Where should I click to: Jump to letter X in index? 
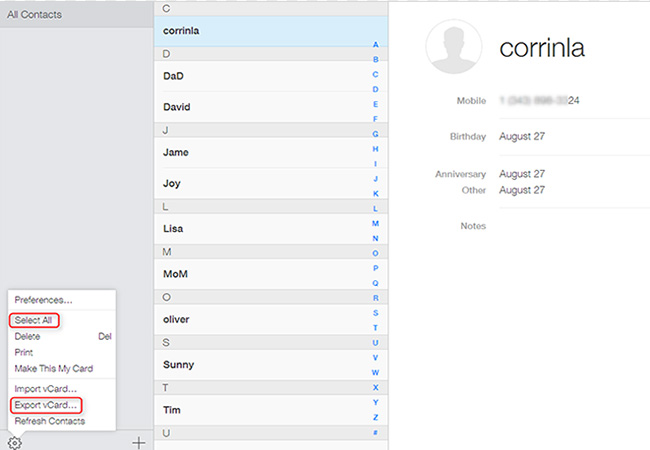pyautogui.click(x=376, y=388)
